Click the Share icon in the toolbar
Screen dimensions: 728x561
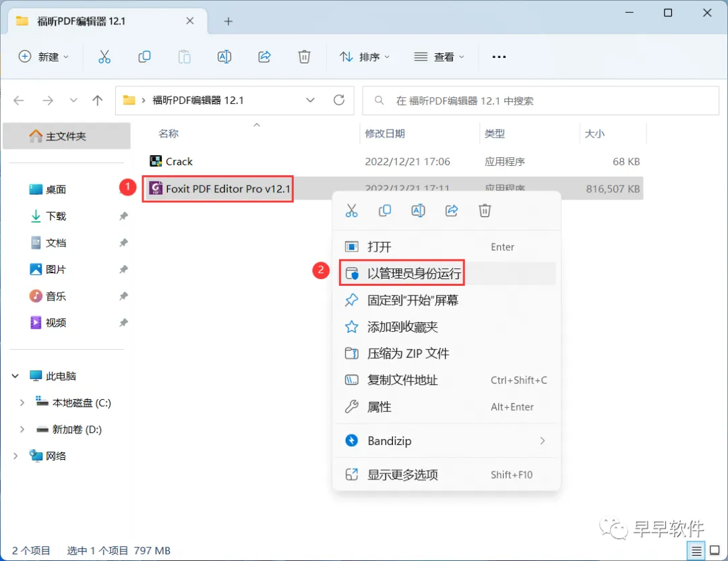point(264,57)
